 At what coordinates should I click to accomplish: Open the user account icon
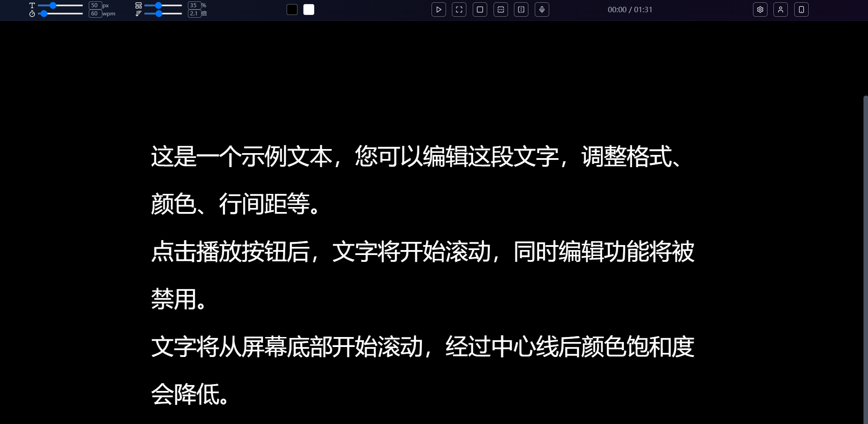[781, 10]
